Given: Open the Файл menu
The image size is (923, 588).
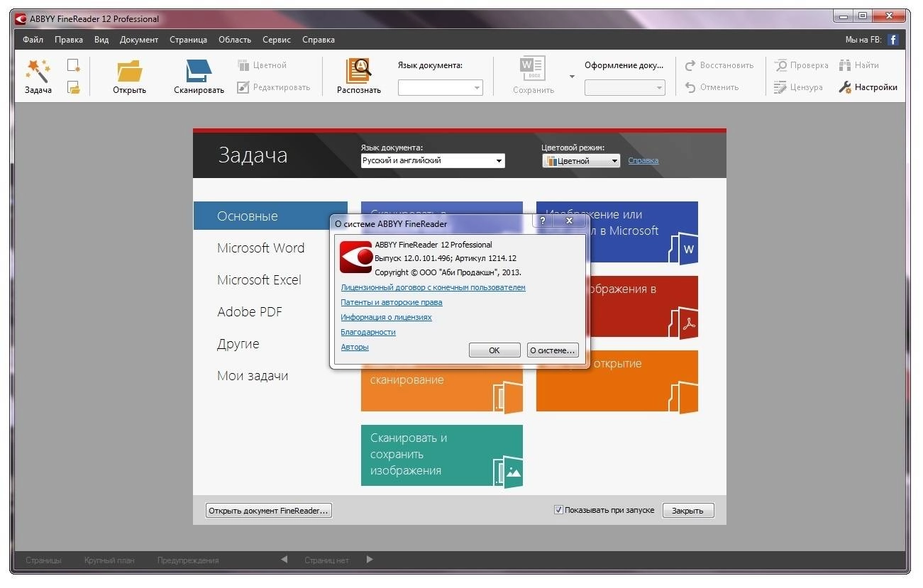Looking at the screenshot, I should click(33, 40).
